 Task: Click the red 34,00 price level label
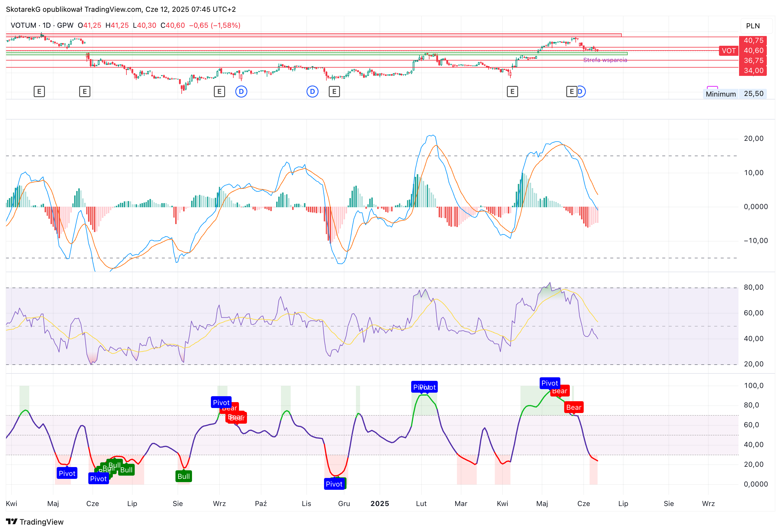tap(753, 71)
